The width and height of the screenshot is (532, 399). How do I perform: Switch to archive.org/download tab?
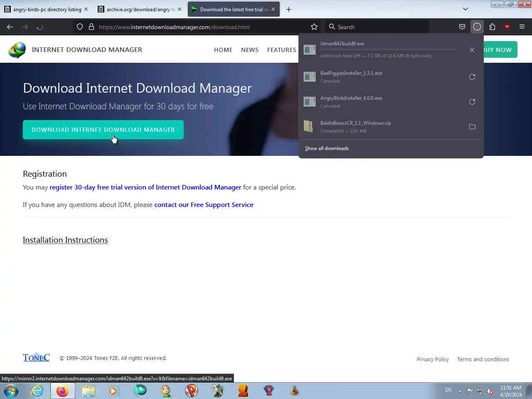coord(140,9)
